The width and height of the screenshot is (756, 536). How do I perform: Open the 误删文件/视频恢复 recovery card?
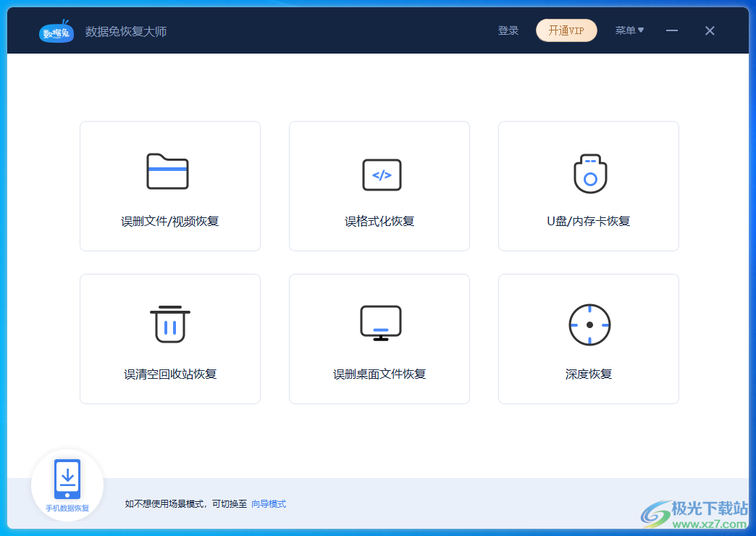tap(169, 185)
